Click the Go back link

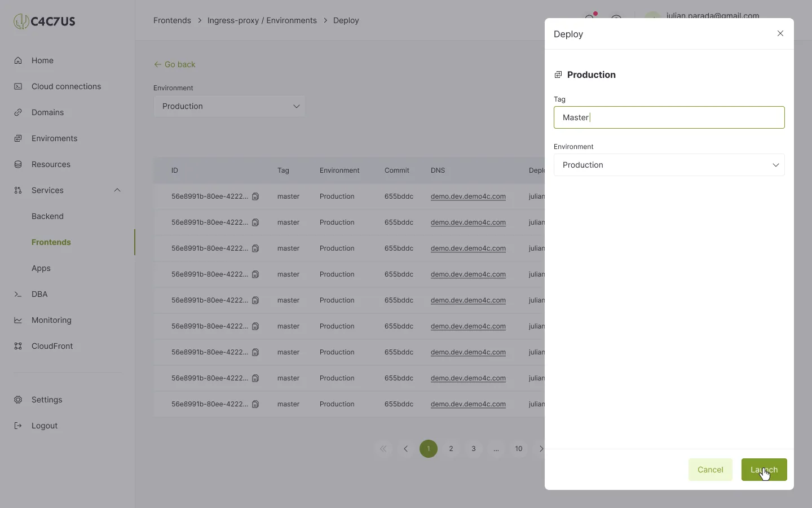click(x=175, y=64)
